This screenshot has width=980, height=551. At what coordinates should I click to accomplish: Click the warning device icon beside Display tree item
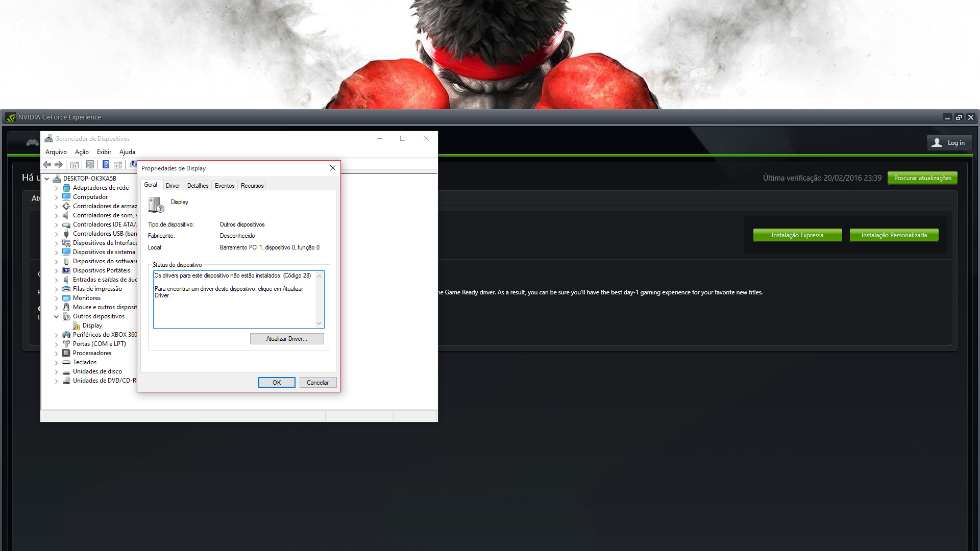[77, 325]
